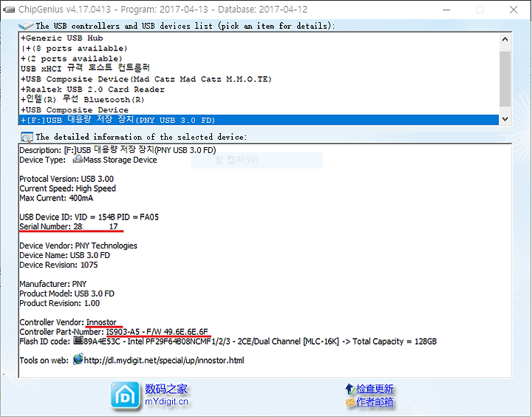Click the USB drive icon beside the device list heading
The height and width of the screenshot is (417, 532).
click(26, 25)
